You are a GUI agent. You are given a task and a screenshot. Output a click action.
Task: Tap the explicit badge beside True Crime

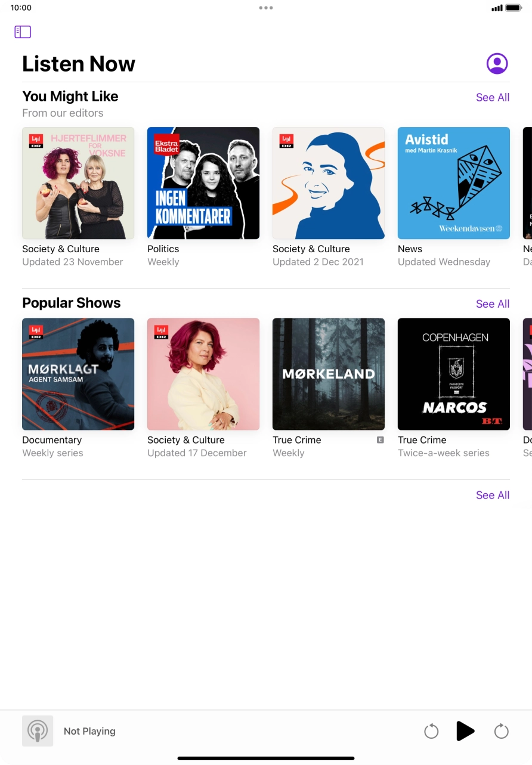pos(381,440)
